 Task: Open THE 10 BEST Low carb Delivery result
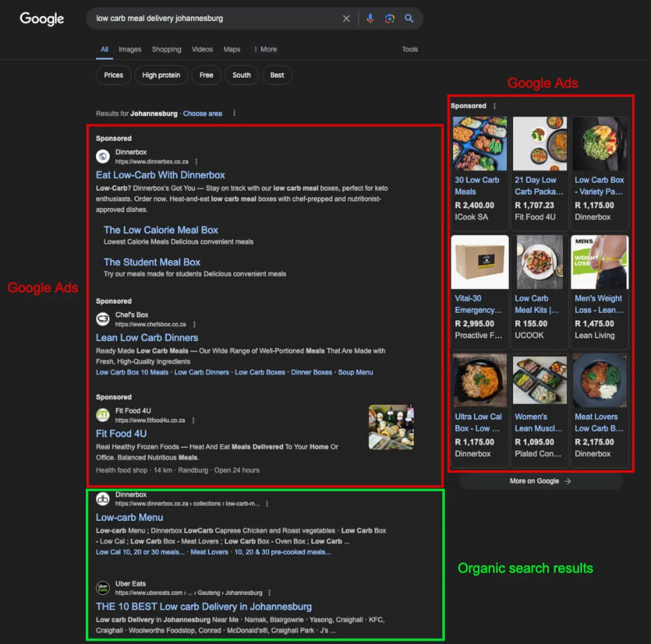click(x=204, y=607)
